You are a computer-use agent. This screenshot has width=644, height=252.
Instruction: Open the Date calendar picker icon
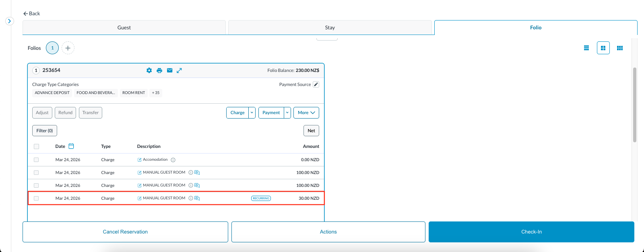[71, 146]
